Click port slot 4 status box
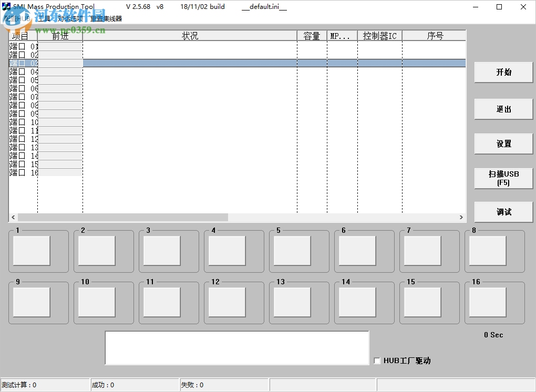This screenshot has width=536, height=392. pyautogui.click(x=228, y=251)
